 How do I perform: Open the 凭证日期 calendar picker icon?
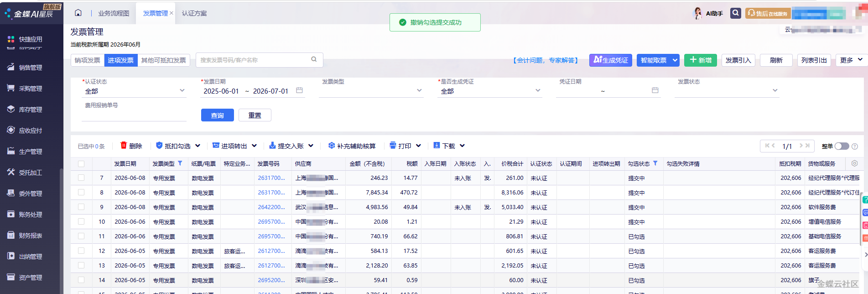[655, 90]
